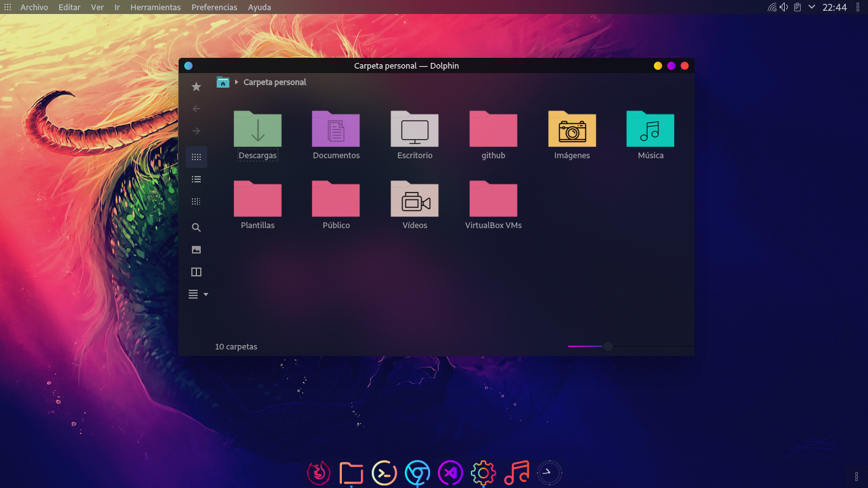
Task: Click the home folder breadcrumb icon
Action: tap(223, 82)
